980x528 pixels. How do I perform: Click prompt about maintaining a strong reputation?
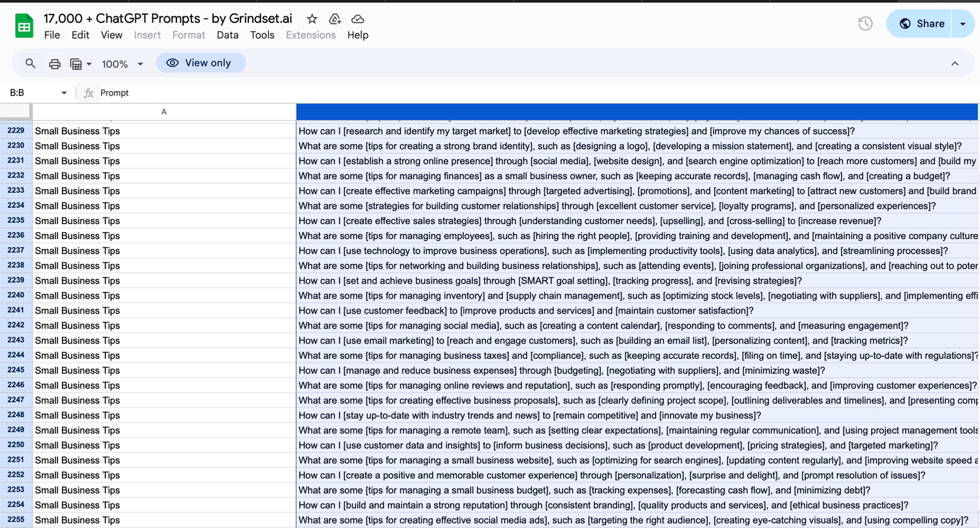click(638, 505)
